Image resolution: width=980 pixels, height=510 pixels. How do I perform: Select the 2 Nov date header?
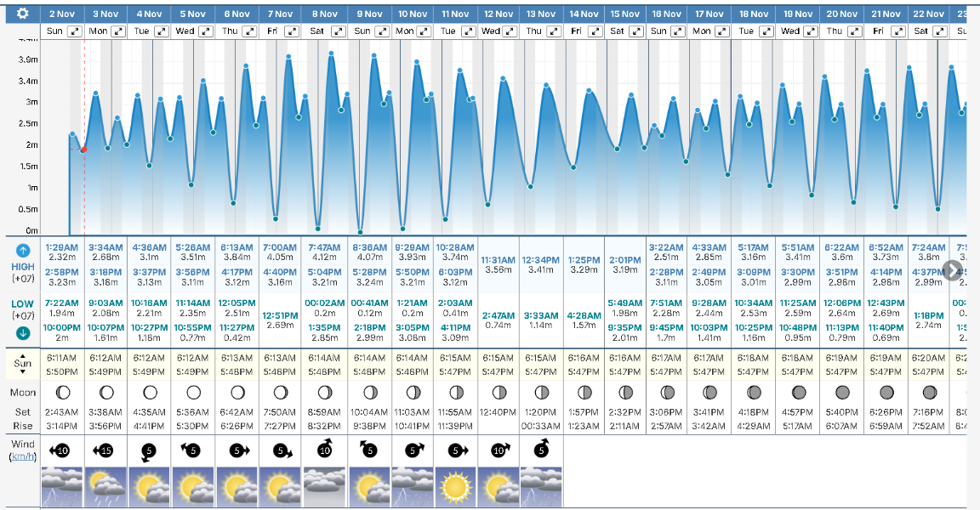coord(62,14)
